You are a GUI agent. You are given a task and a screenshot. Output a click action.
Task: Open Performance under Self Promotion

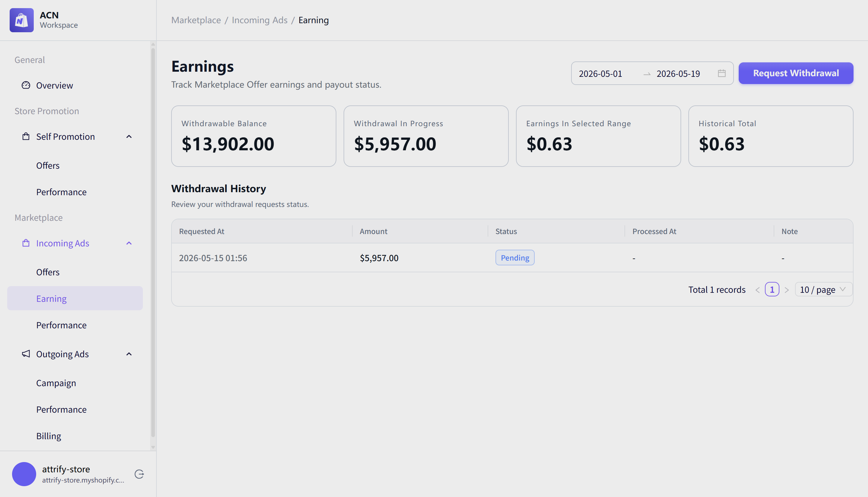pos(75,192)
